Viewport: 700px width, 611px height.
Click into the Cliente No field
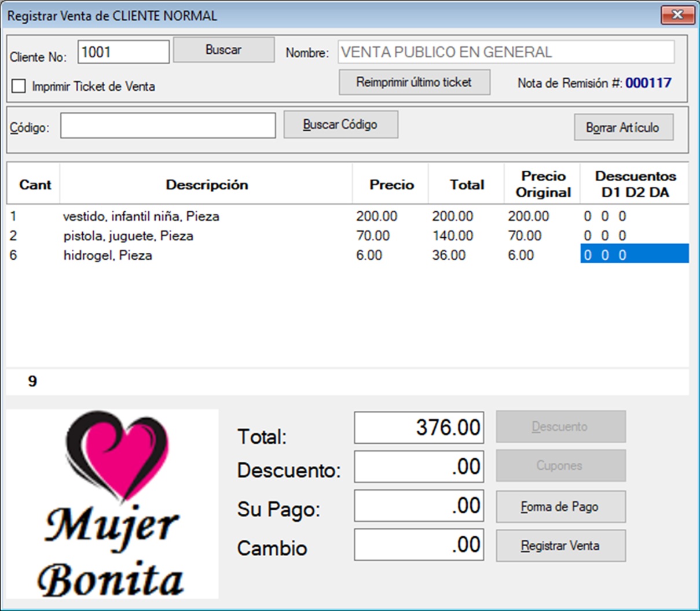123,52
